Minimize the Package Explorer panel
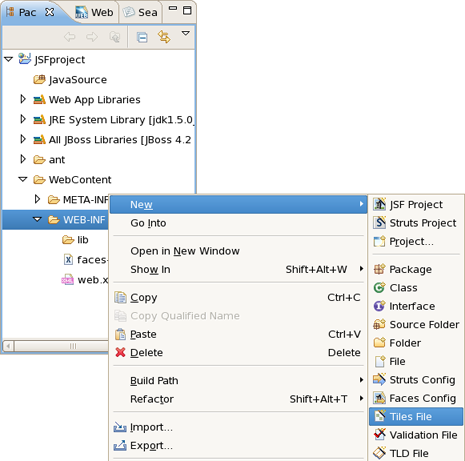465x461 pixels. pyautogui.click(x=173, y=8)
